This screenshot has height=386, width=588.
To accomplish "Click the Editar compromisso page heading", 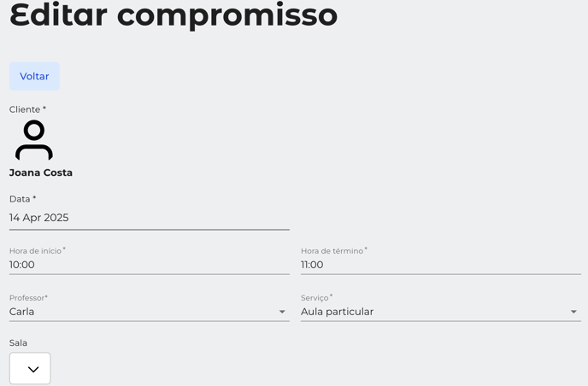I will coord(173,15).
